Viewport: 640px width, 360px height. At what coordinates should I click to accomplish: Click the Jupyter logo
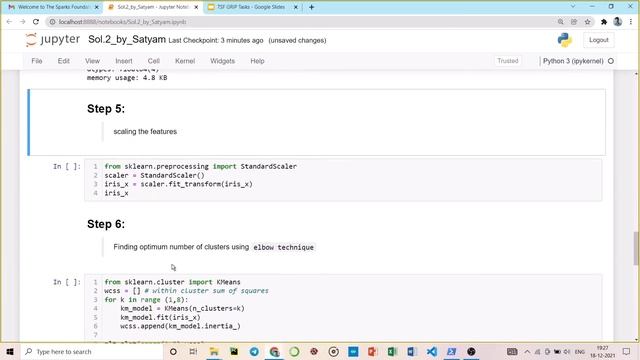point(52,40)
